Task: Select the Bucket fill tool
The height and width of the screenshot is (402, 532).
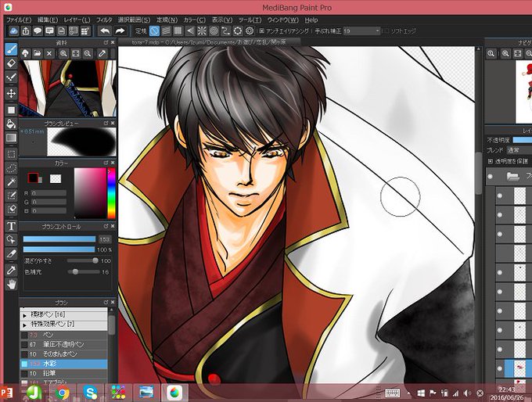Action: click(11, 124)
